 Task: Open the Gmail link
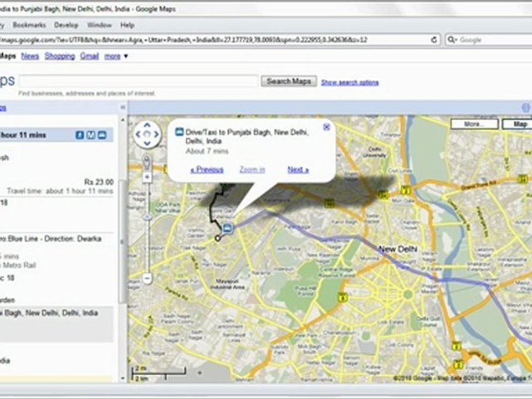click(x=90, y=56)
